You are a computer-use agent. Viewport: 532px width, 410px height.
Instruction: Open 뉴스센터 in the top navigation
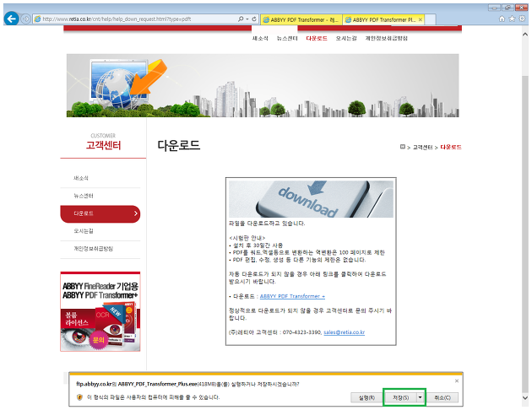coord(287,38)
